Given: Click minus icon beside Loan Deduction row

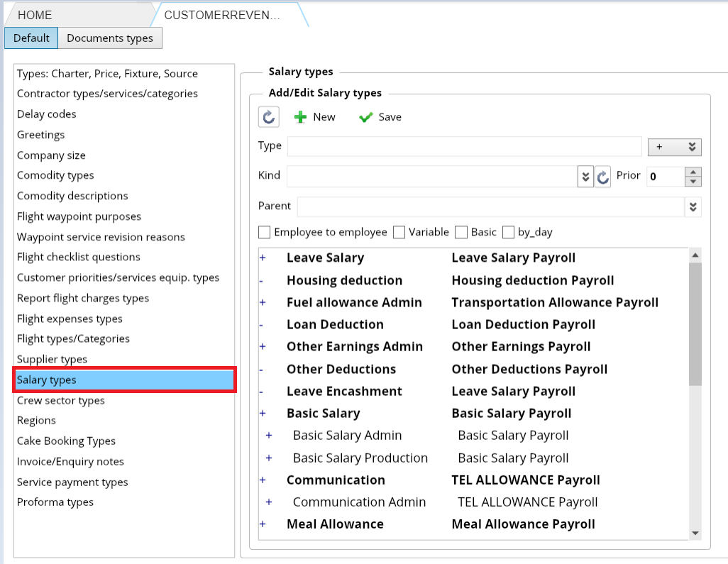Looking at the screenshot, I should click(262, 325).
